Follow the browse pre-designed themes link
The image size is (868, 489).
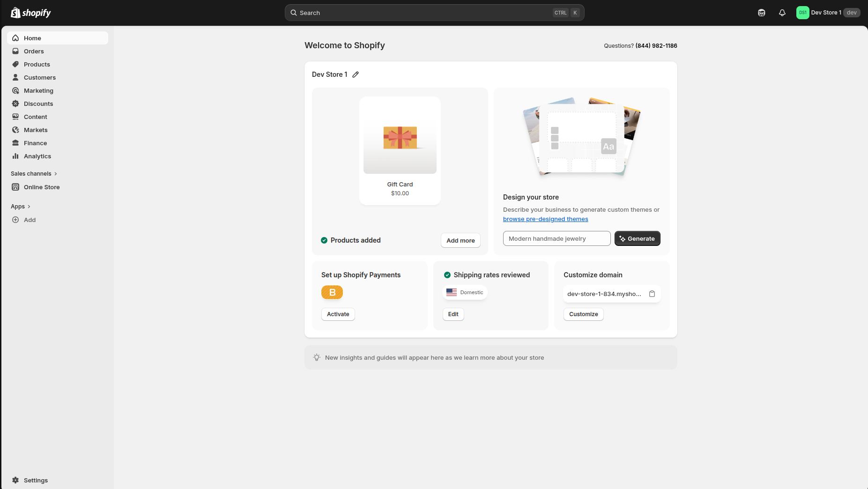click(545, 219)
